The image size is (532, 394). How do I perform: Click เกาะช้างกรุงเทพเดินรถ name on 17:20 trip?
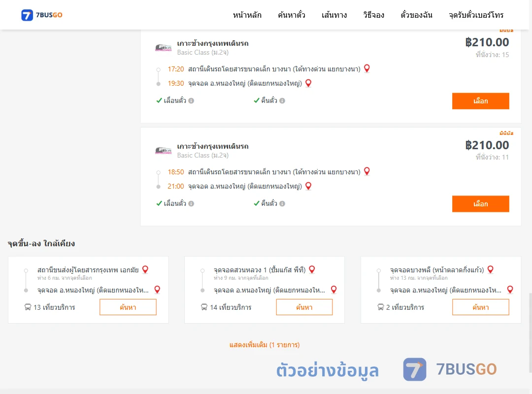(213, 43)
